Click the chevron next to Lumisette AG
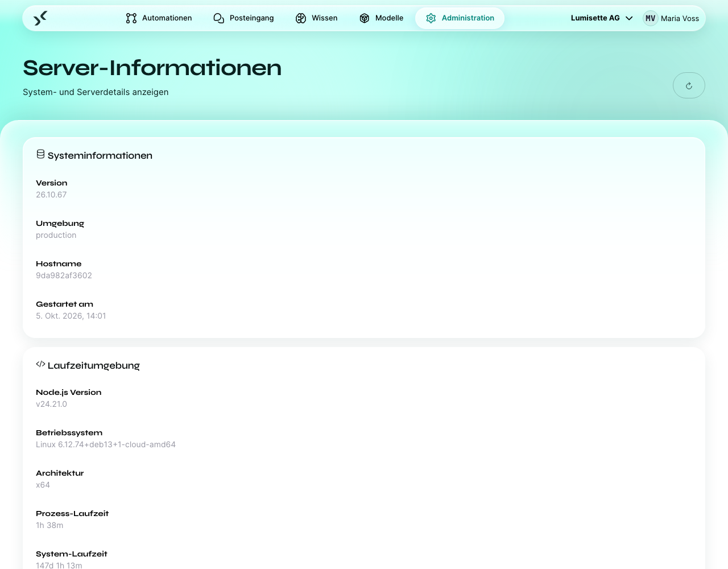This screenshot has height=569, width=728. click(629, 18)
